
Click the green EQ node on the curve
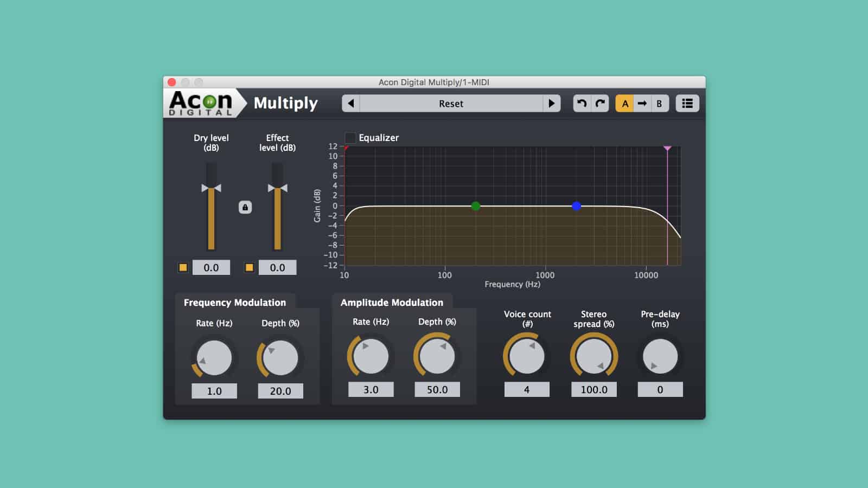point(476,206)
